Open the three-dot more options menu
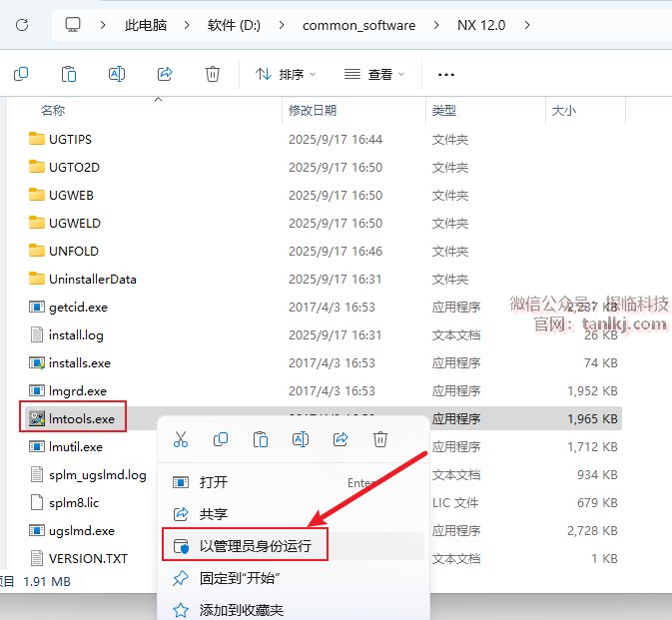672x620 pixels. 446,75
